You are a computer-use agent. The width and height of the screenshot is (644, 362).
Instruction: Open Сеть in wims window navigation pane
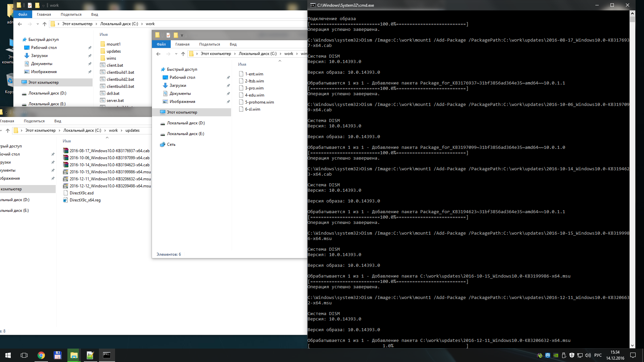[x=168, y=144]
